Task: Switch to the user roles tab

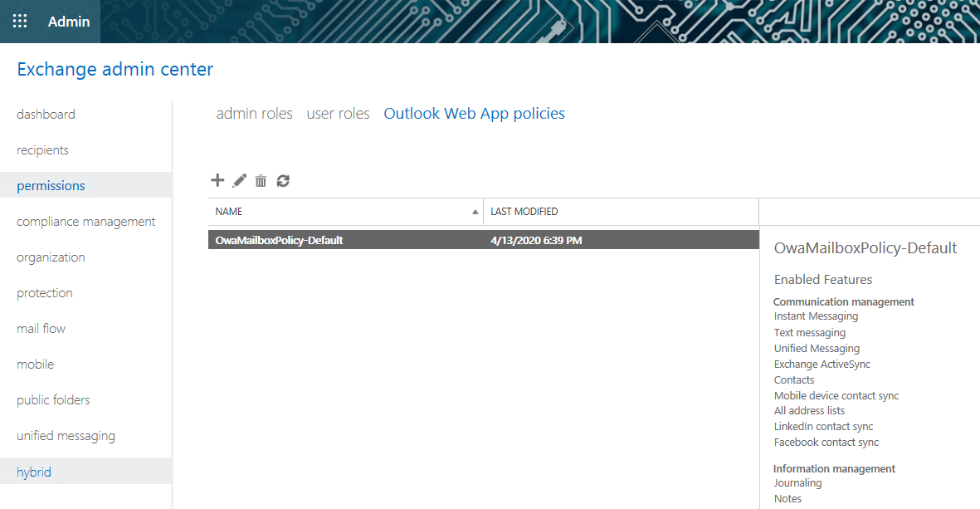Action: [x=338, y=113]
